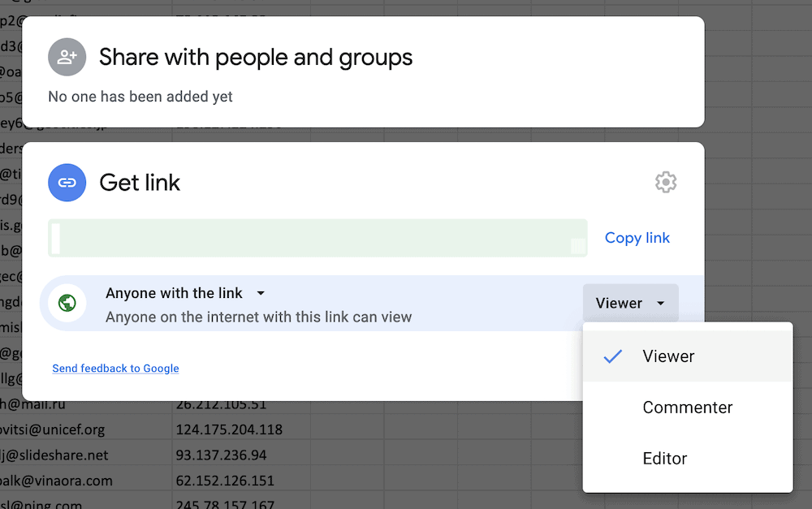This screenshot has width=812, height=509.
Task: Choose Commenter from the role menu
Action: point(688,408)
